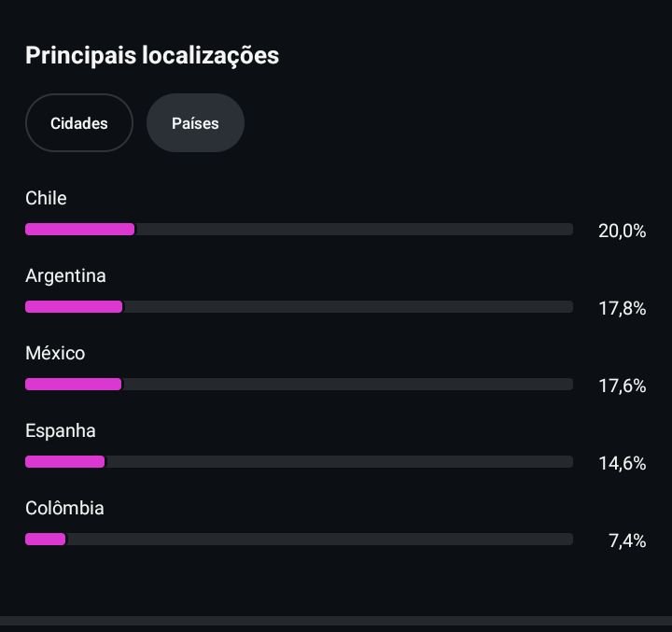Click the 20,0% value for Chile
This screenshot has height=632, width=672.
pos(622,231)
